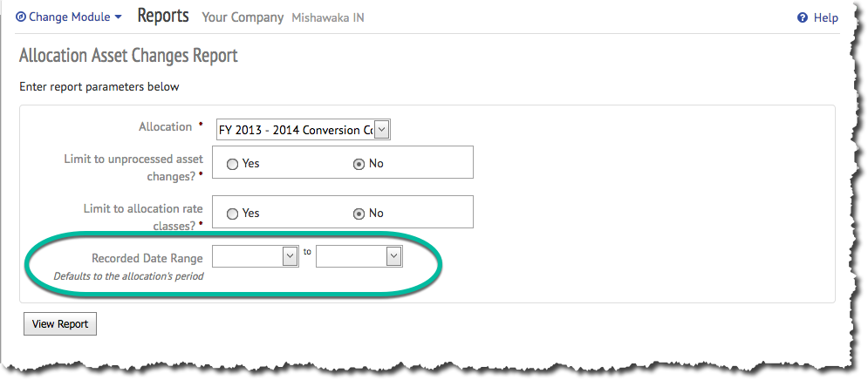Viewport: 868px width, 387px height.
Task: Select Yes for limit to unprocessed asset changes
Action: (233, 163)
